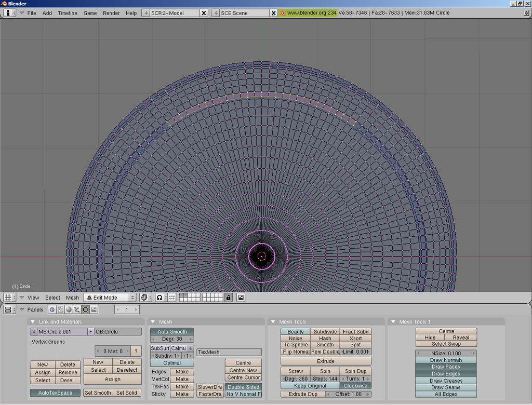
Task: Open the Timeline menu
Action: coord(68,13)
